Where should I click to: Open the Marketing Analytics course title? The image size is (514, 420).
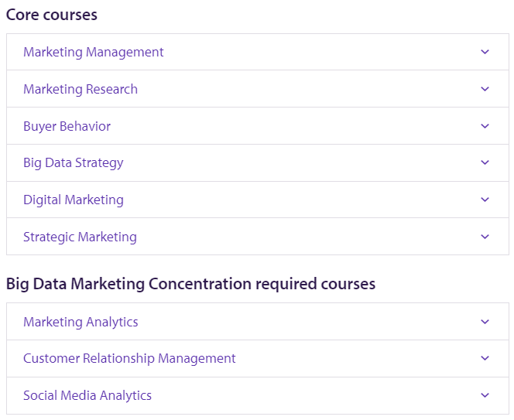[81, 322]
